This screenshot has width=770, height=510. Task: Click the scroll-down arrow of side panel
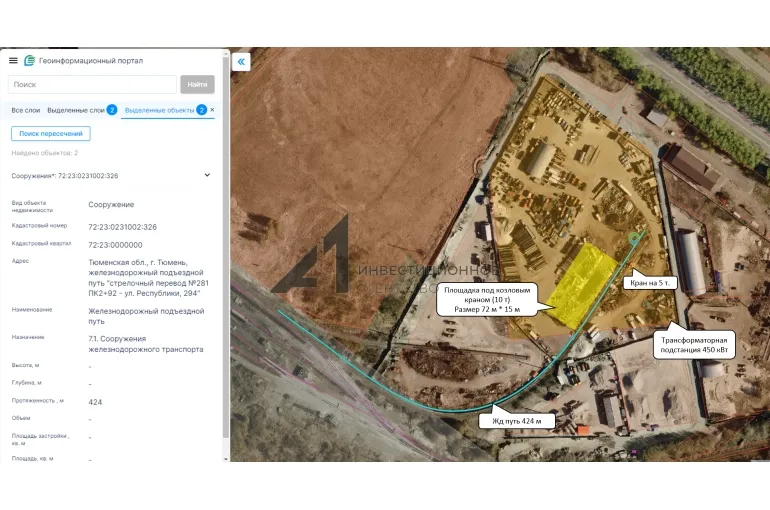[225, 456]
